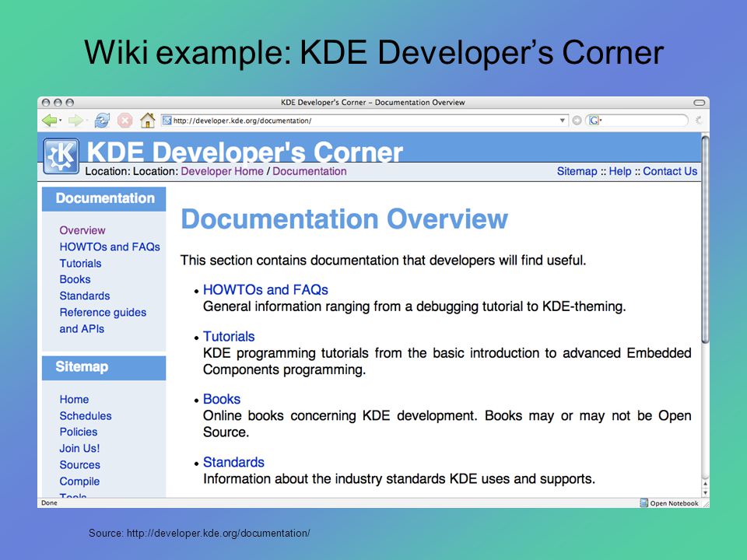Click the Done status bar text

tap(49, 503)
